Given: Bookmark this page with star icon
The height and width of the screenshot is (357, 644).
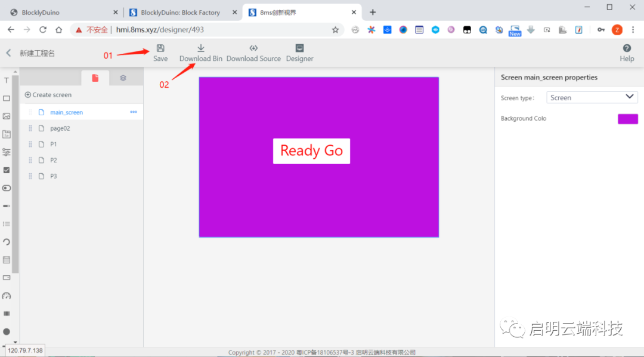Looking at the screenshot, I should coord(335,30).
